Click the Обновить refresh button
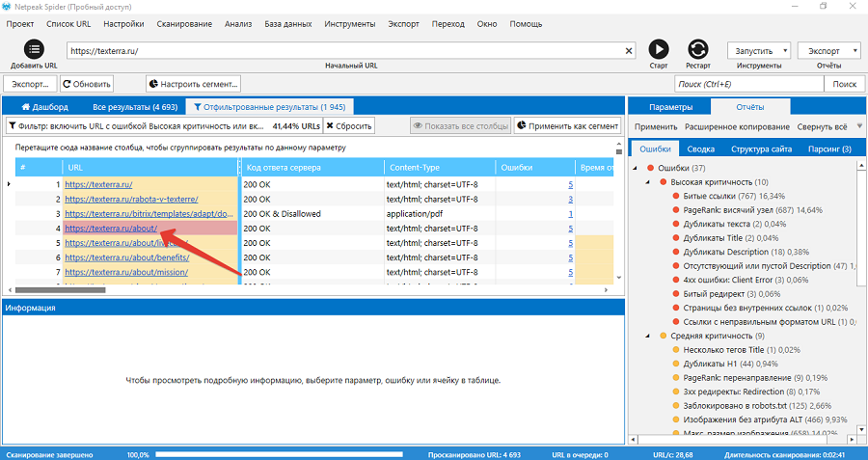868x460 pixels. tap(87, 84)
